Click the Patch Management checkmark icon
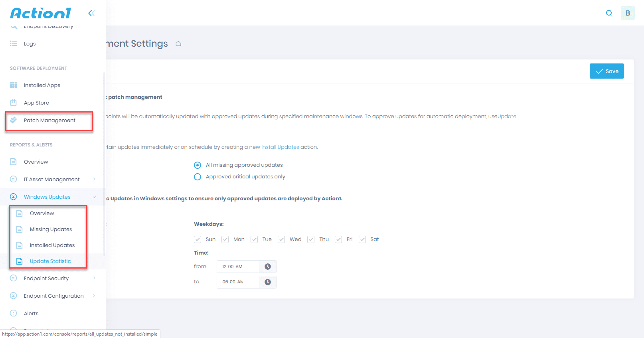Viewport: 644px width, 338px height. coord(14,120)
